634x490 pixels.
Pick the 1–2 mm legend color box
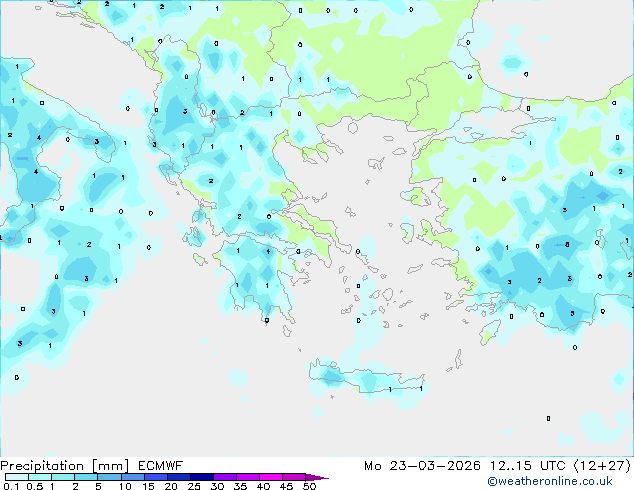63,477
